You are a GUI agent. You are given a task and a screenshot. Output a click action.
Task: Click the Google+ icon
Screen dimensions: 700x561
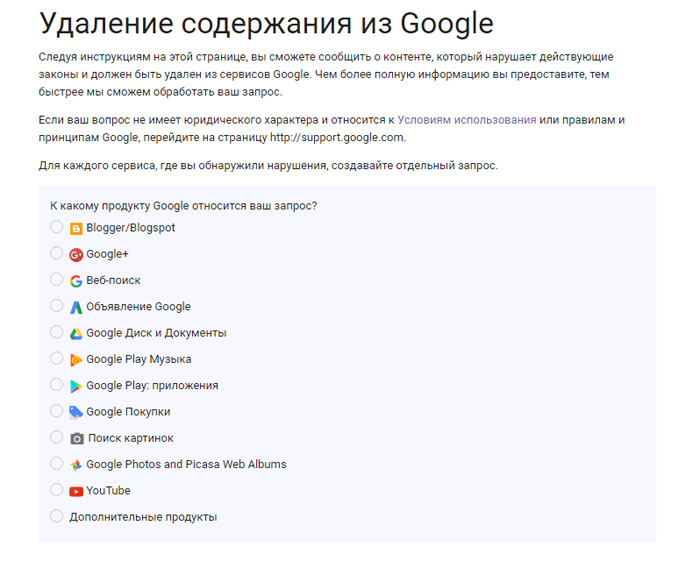(x=76, y=254)
